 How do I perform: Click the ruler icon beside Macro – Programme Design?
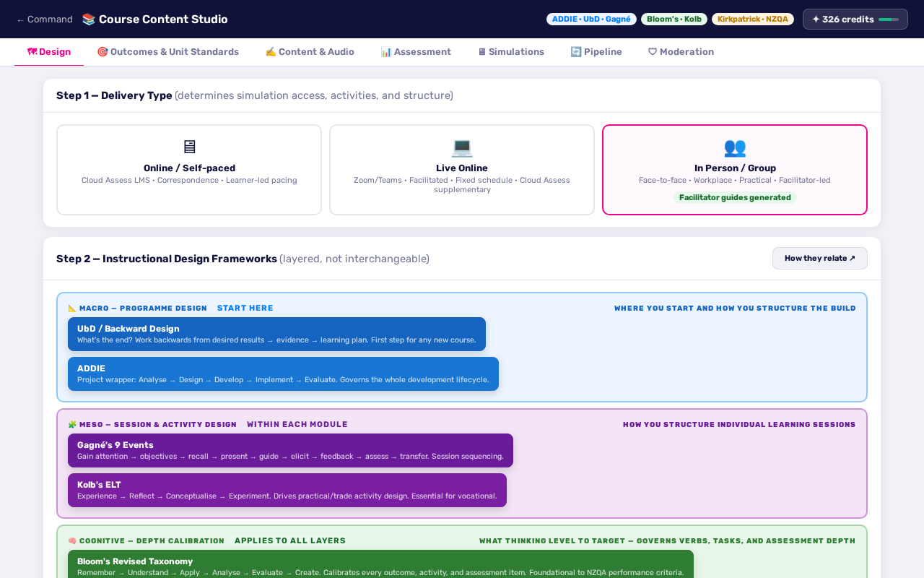click(72, 309)
